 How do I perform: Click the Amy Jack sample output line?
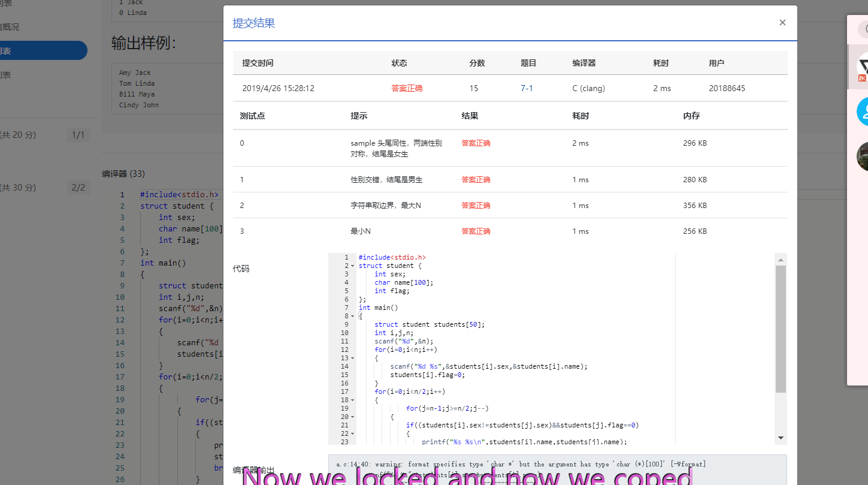(x=135, y=73)
